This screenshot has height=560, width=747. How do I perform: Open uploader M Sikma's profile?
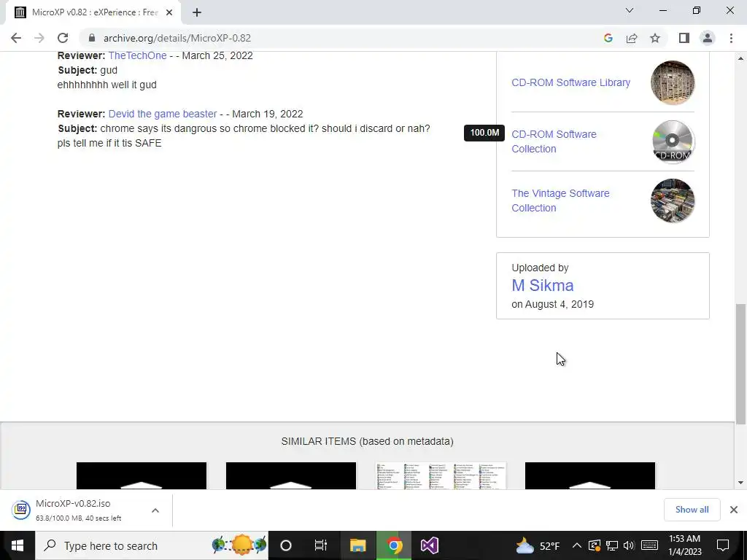(543, 285)
